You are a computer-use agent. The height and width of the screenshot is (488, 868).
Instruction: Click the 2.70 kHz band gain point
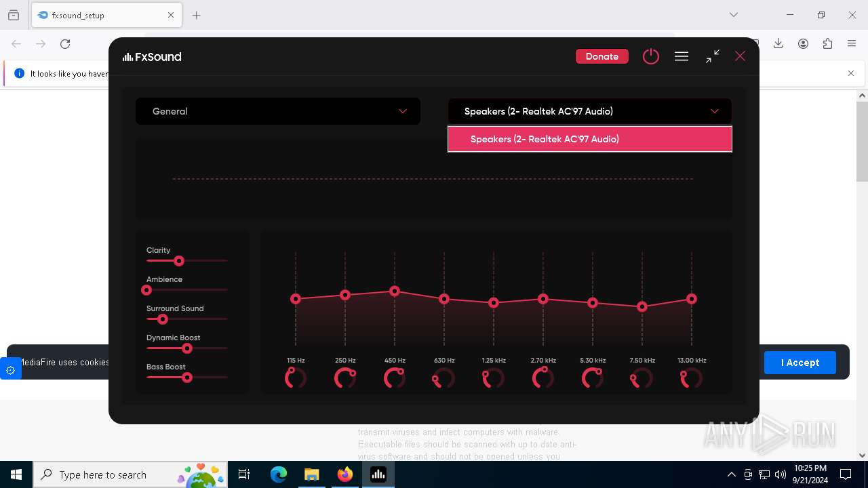coord(543,299)
